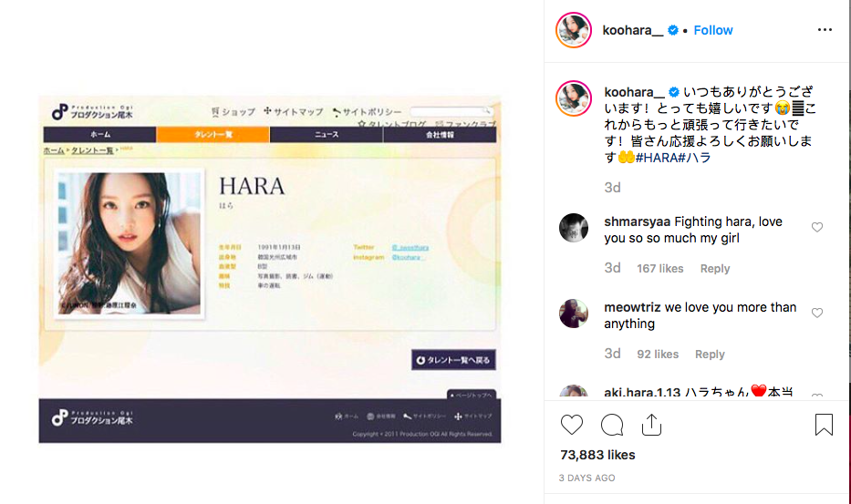Show who gave 167 likes on the comment

[660, 269]
